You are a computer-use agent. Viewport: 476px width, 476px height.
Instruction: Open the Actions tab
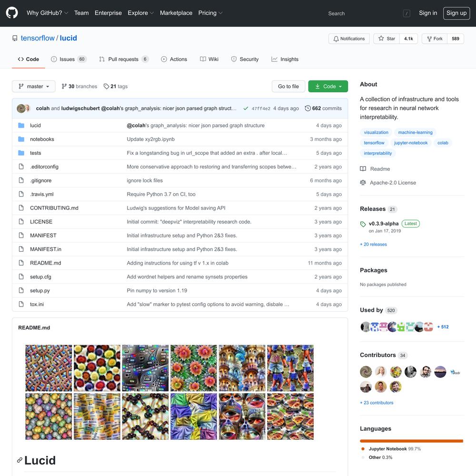pyautogui.click(x=174, y=59)
